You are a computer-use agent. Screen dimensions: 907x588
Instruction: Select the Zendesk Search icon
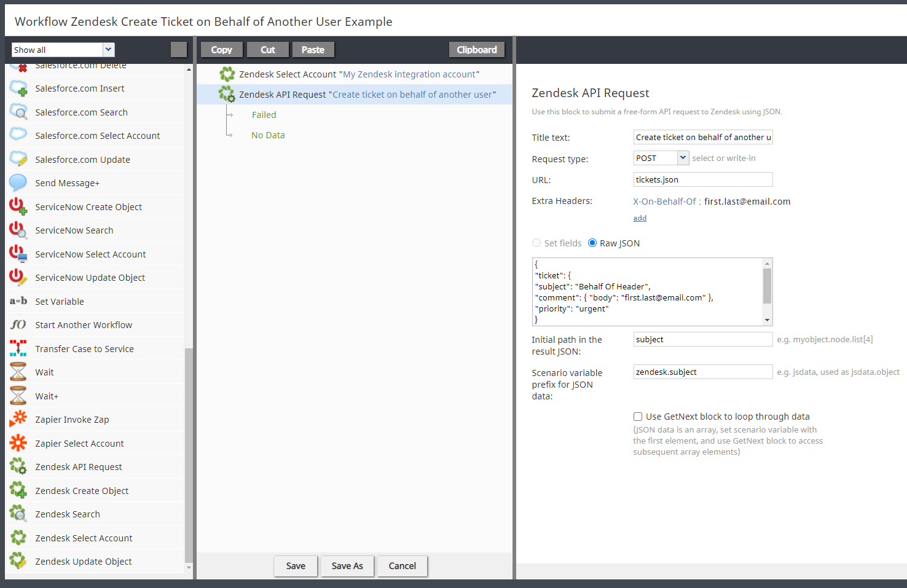tap(18, 514)
